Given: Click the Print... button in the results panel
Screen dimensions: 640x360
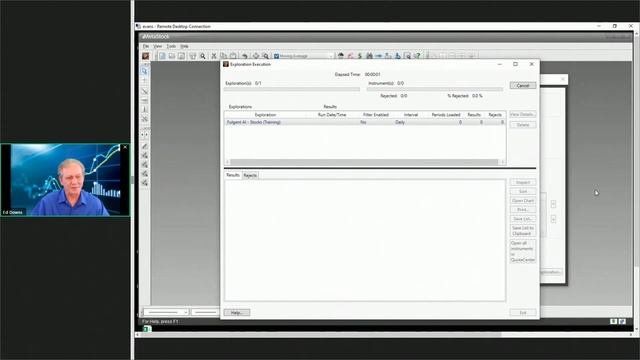Looking at the screenshot, I should point(522,210).
